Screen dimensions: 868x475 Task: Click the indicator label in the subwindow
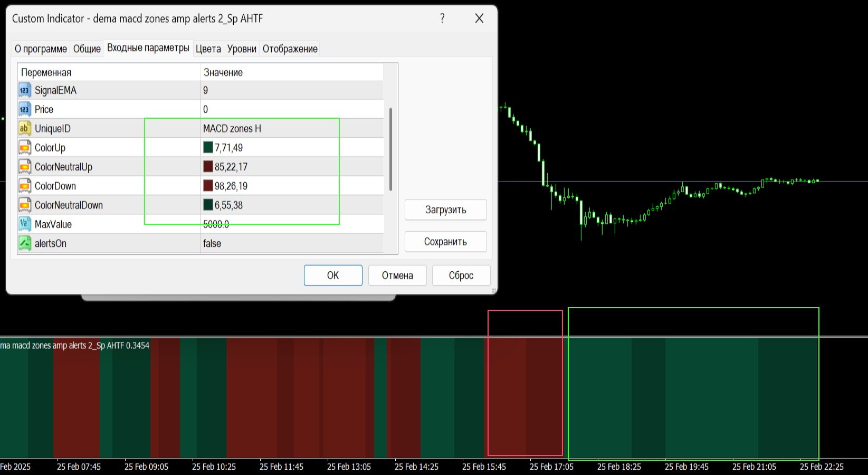click(x=75, y=346)
